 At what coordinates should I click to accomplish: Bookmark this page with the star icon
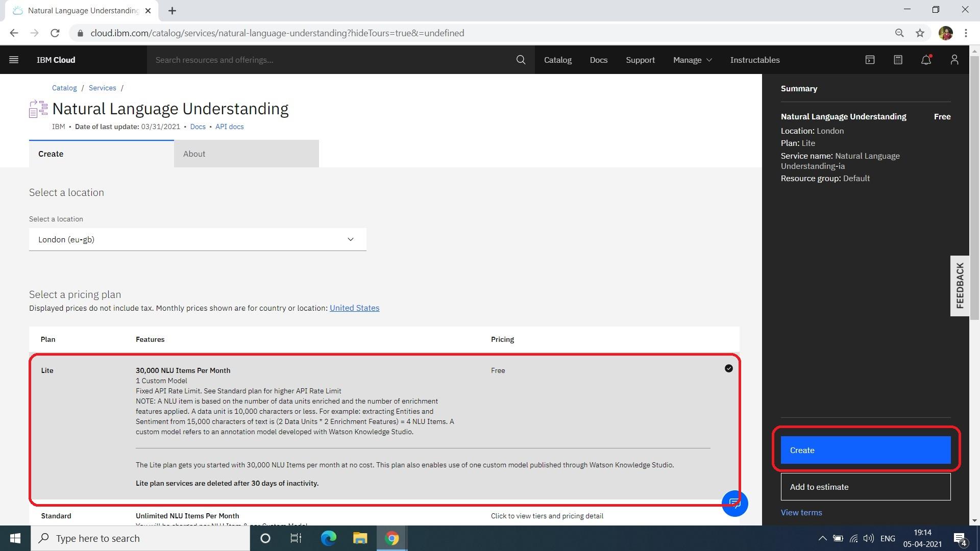(x=920, y=33)
